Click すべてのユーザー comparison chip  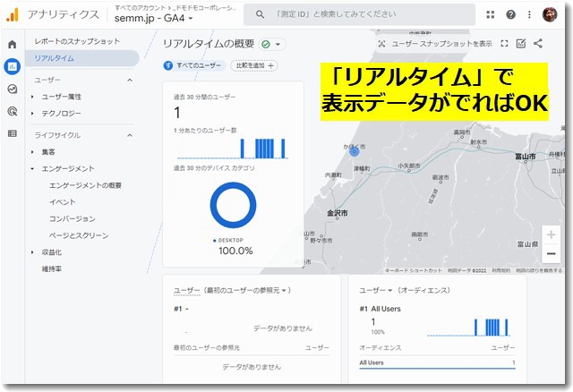(x=194, y=65)
